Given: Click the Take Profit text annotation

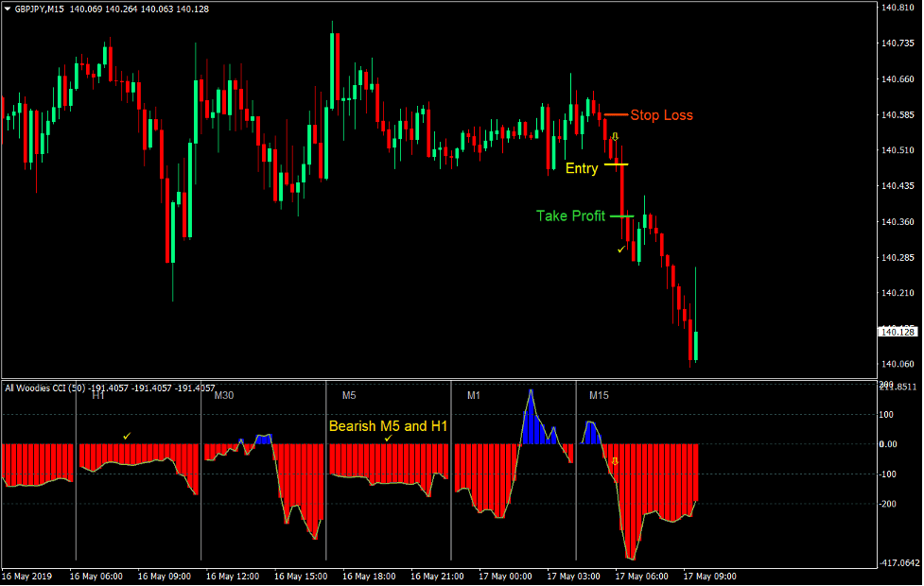Looking at the screenshot, I should tap(571, 215).
